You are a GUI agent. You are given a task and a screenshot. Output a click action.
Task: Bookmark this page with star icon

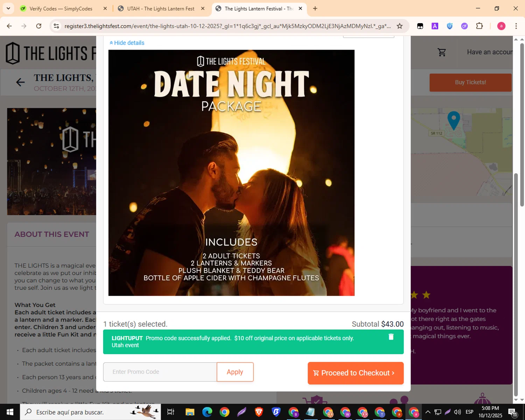[x=399, y=26]
